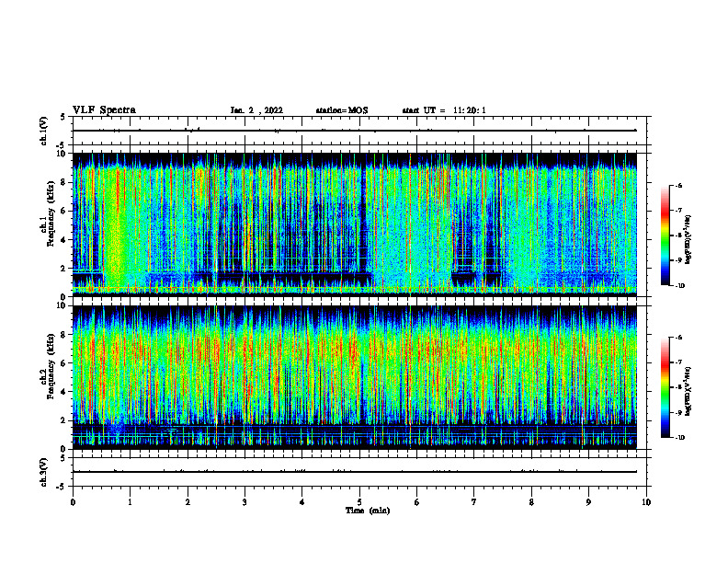Viewport: 728px width, 563px height.
Task: Click the time axis tick label "7"
Action: [x=474, y=502]
